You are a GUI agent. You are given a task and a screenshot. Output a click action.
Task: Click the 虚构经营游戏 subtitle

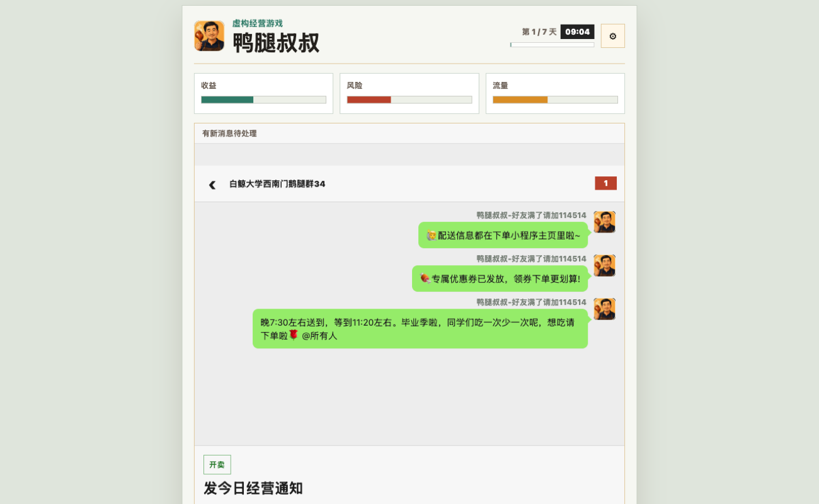coord(258,23)
